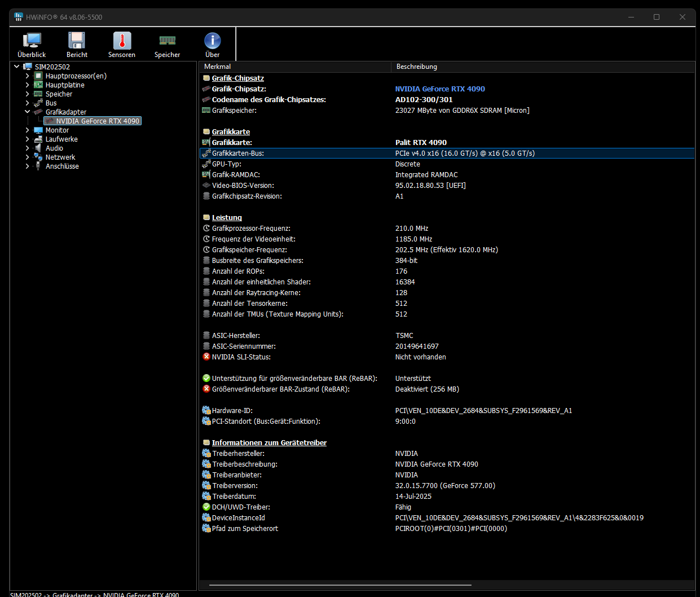700x597 pixels.
Task: Click red X icon for ReBAR-Zustand row
Action: coord(206,389)
